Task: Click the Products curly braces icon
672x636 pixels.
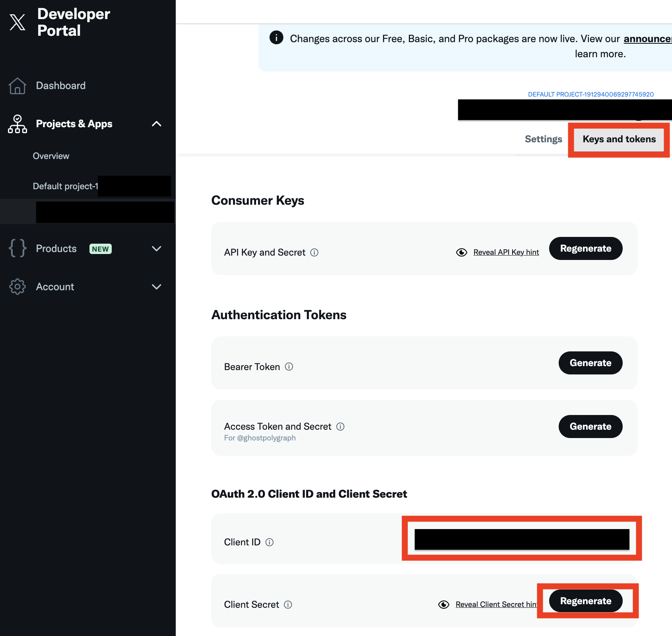Action: pos(17,248)
